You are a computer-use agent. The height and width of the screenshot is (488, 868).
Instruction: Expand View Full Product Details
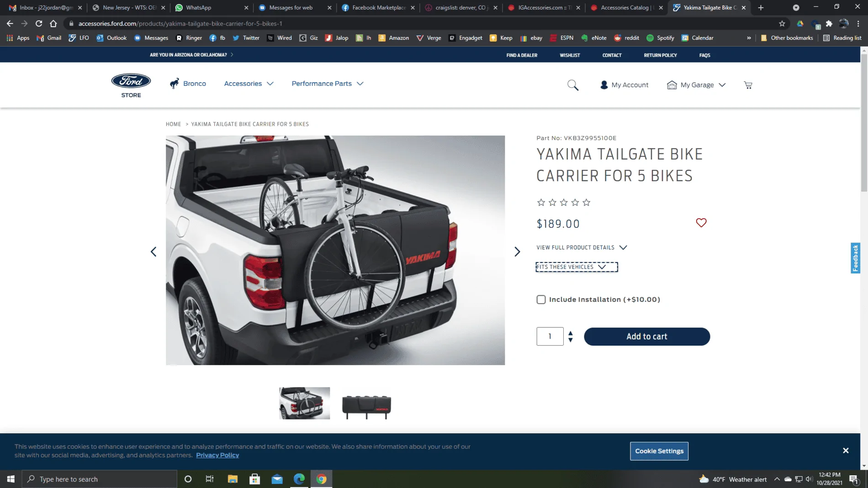[582, 247]
